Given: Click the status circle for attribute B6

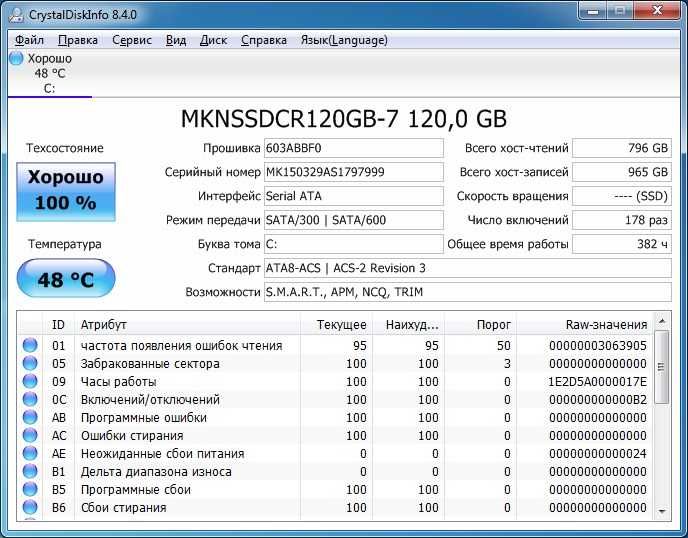Looking at the screenshot, I should (x=30, y=507).
